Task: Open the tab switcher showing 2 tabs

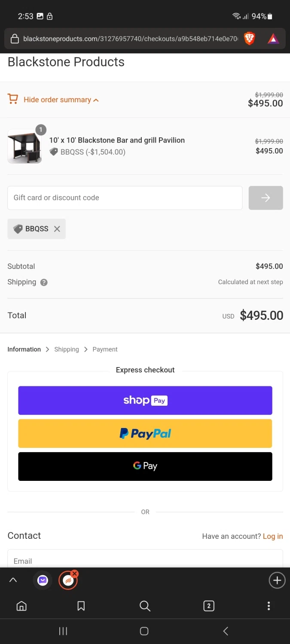Action: 209,606
